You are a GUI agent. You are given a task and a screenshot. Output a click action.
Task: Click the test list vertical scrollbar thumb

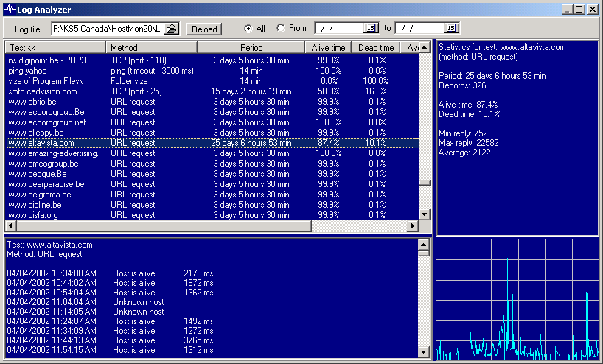(x=424, y=183)
